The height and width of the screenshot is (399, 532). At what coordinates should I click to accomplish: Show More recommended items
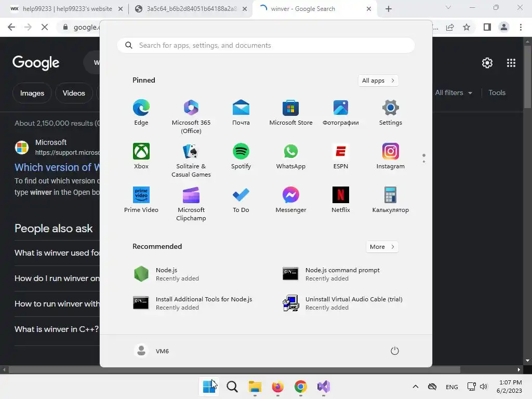[x=382, y=247]
